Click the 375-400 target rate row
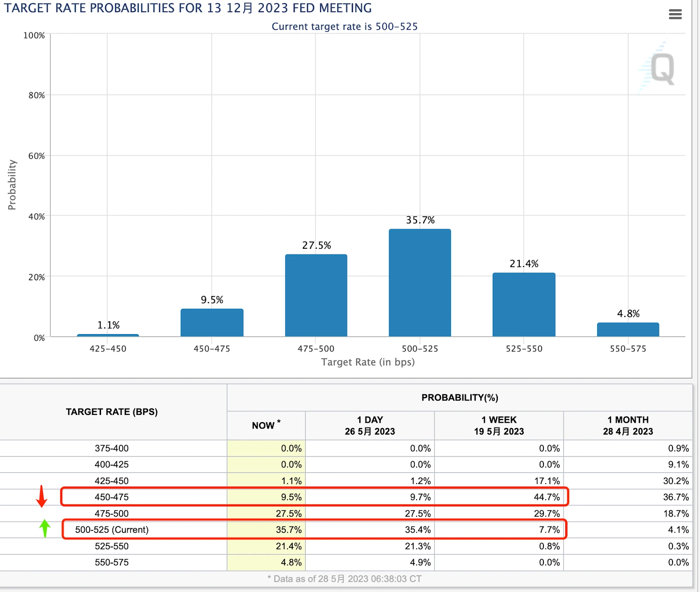 (346, 448)
